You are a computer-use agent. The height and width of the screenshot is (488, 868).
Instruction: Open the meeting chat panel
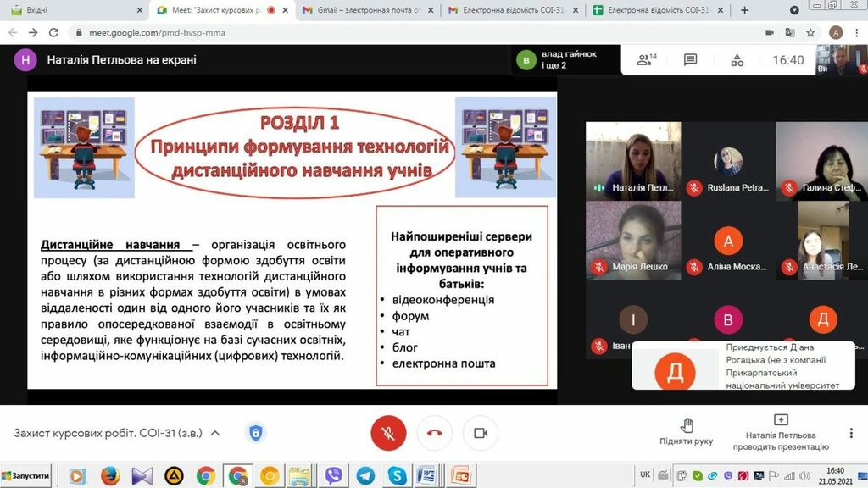[690, 60]
